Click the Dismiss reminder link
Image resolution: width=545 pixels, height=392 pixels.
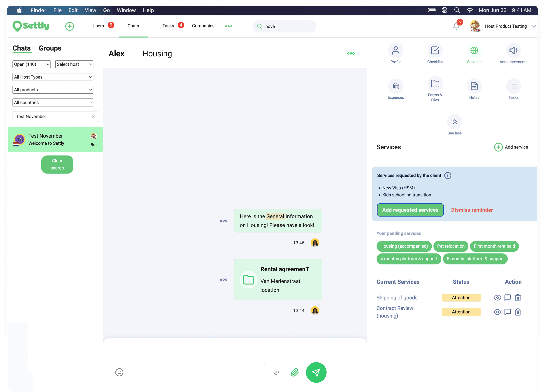pos(472,210)
